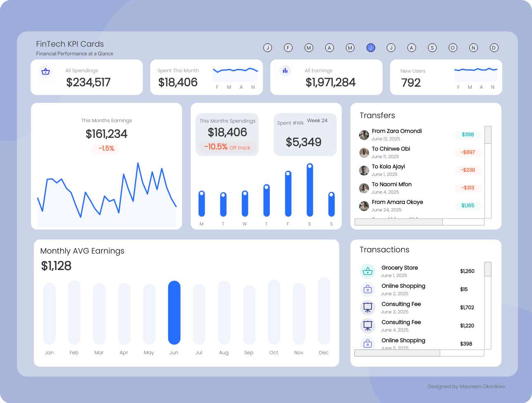The width and height of the screenshot is (532, 403).
Task: Click Amara Okoye's avatar
Action: tap(364, 206)
